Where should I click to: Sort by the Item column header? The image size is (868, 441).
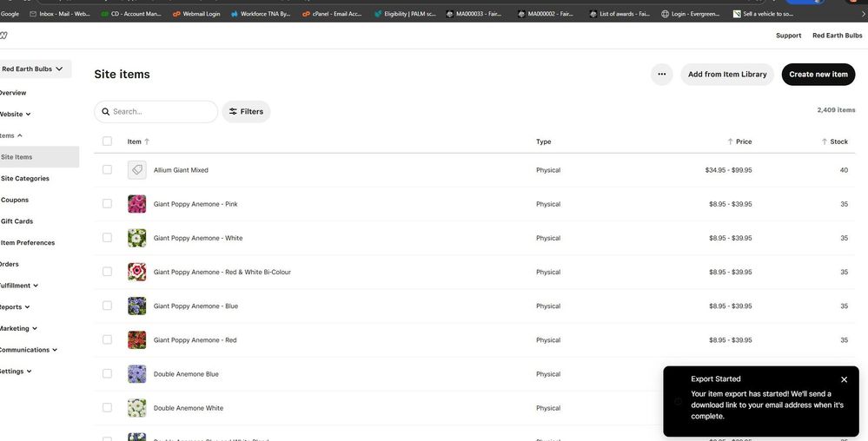coord(138,142)
